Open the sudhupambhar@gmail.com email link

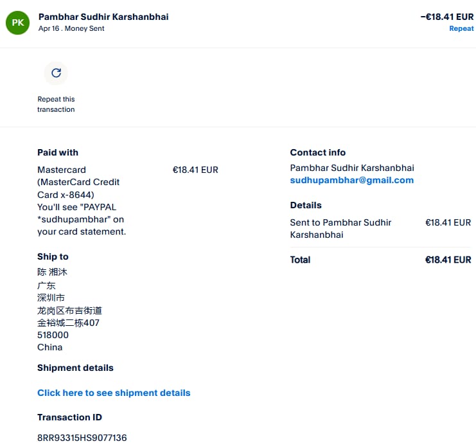[351, 180]
